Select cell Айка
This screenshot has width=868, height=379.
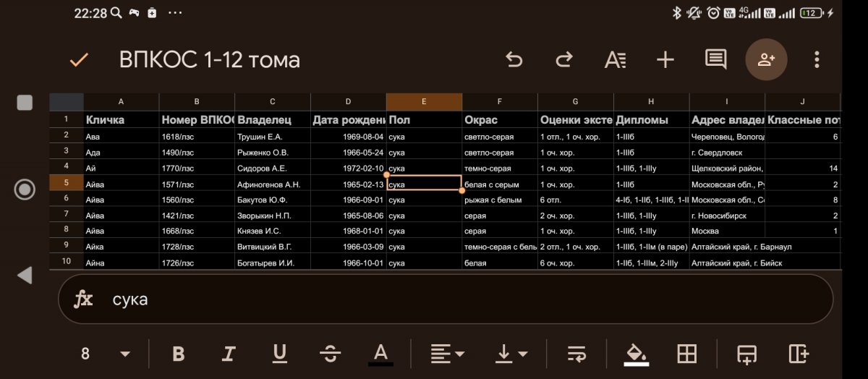(x=121, y=247)
